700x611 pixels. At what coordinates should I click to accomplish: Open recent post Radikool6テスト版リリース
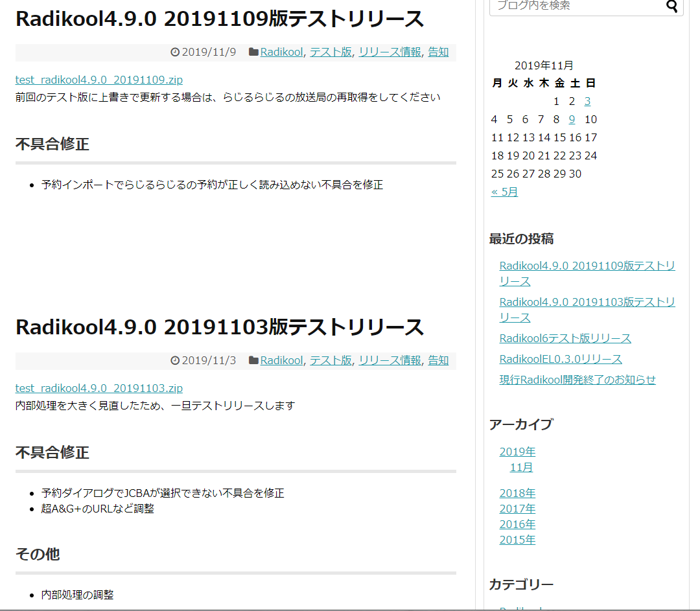point(565,338)
